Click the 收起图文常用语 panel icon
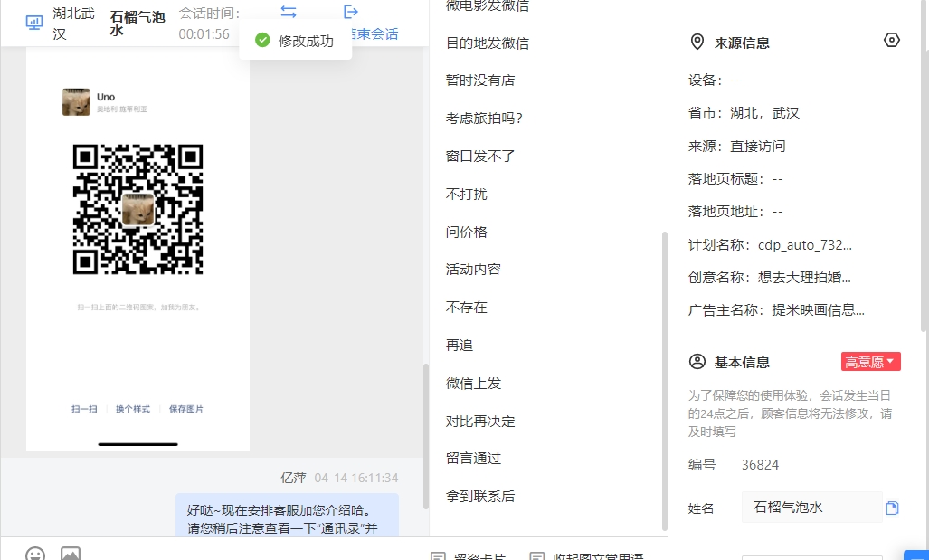 click(536, 556)
